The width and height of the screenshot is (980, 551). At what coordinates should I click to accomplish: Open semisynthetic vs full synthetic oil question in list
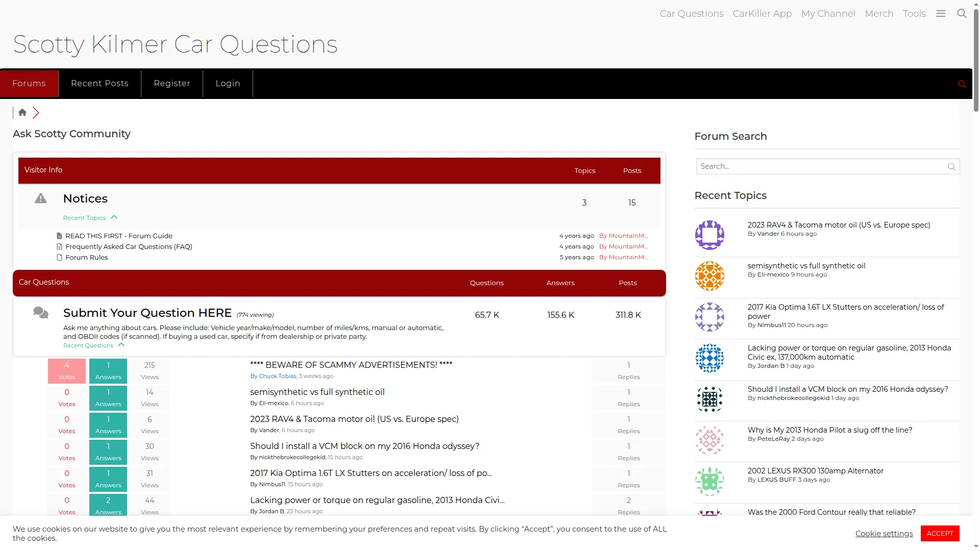point(317,392)
